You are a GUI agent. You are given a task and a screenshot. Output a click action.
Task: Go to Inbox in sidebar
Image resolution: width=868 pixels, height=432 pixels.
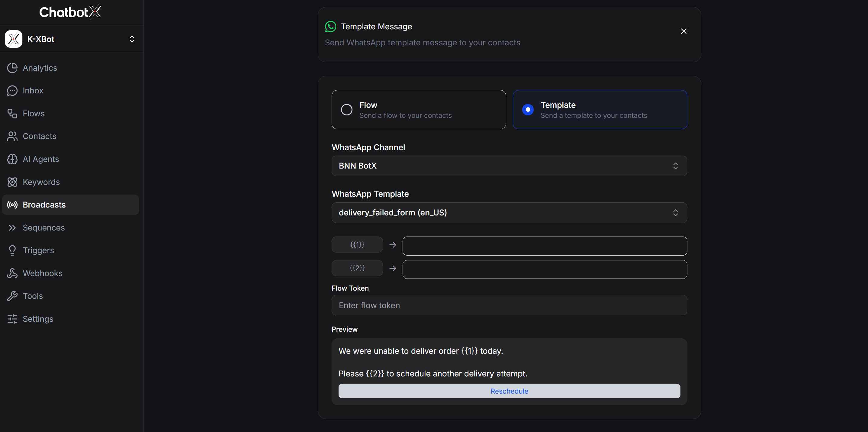coord(70,91)
